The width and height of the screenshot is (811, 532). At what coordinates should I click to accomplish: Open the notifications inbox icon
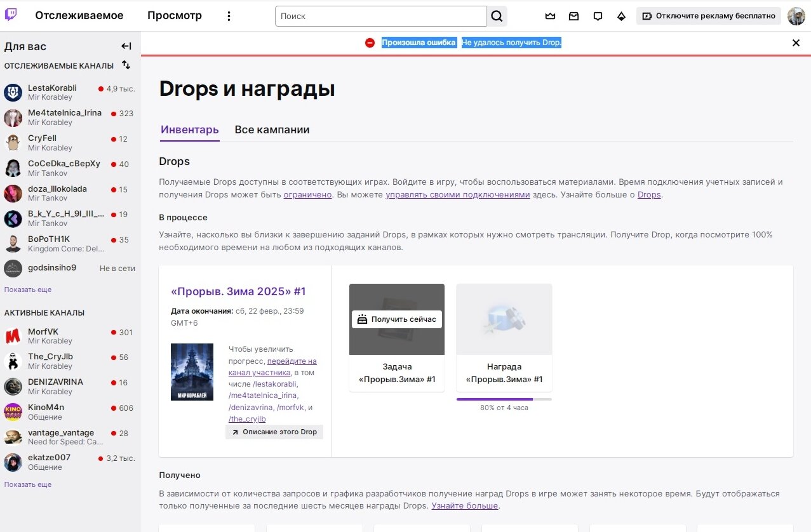(x=574, y=16)
